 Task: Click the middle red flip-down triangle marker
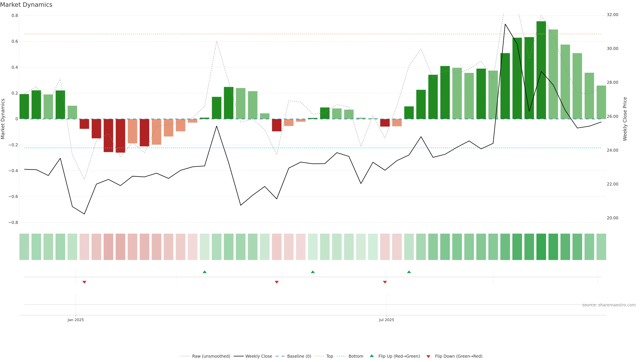277,282
